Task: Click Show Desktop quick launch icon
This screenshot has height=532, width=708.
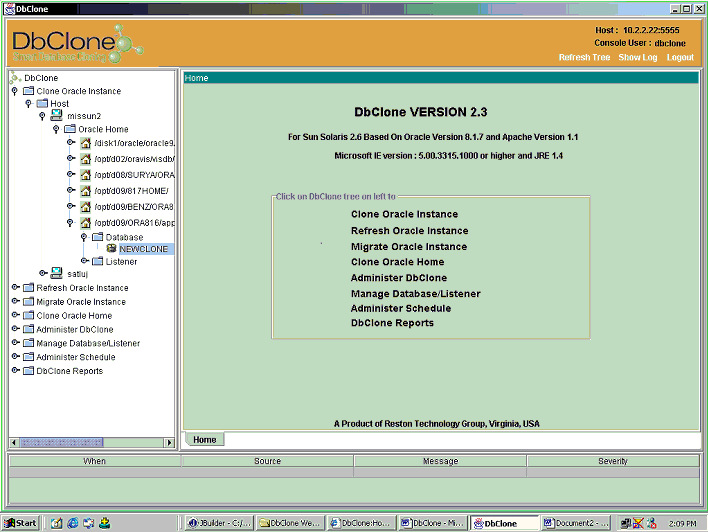Action: [56, 523]
